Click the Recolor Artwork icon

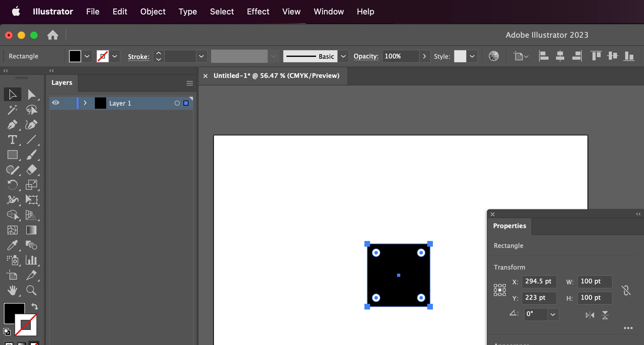tap(494, 56)
